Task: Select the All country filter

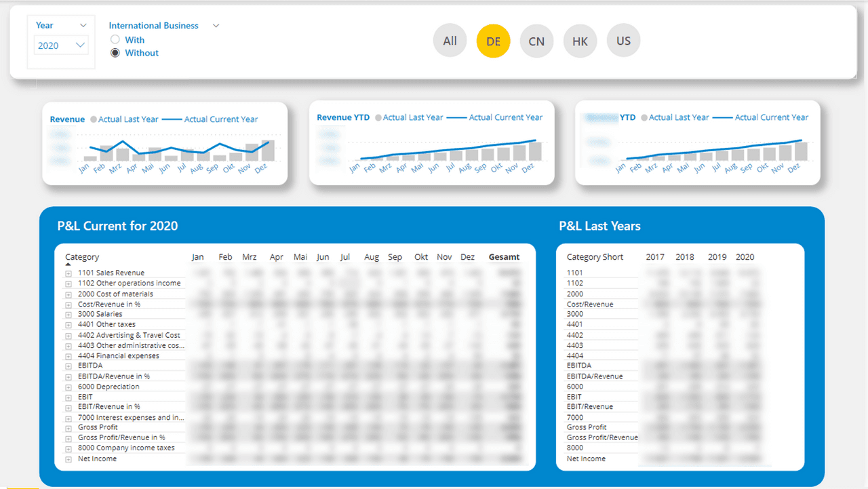Action: 450,41
